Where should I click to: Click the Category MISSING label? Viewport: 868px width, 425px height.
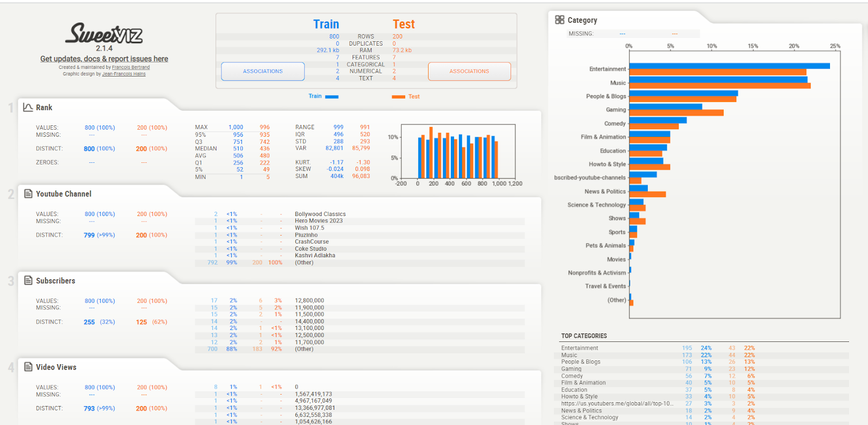(580, 34)
